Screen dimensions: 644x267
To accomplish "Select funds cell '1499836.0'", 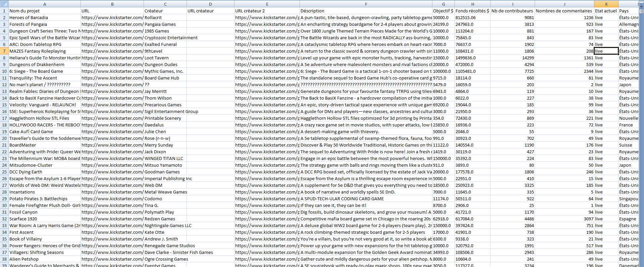I will coord(473,58).
